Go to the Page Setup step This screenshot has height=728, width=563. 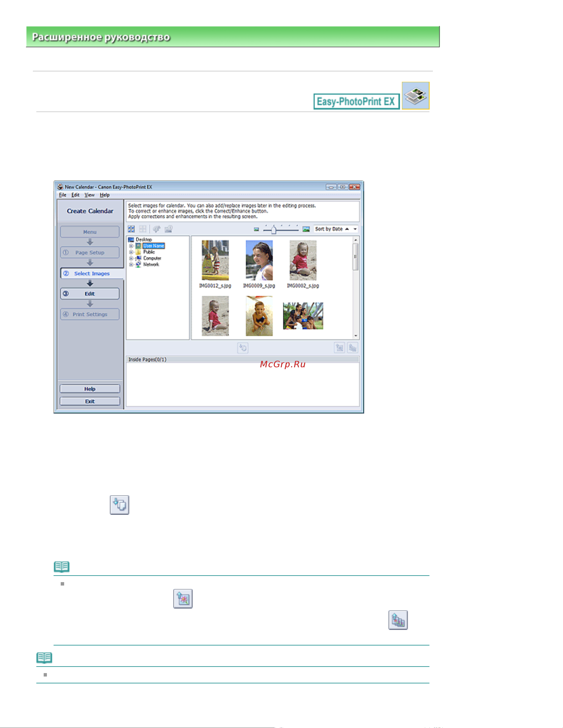click(90, 253)
